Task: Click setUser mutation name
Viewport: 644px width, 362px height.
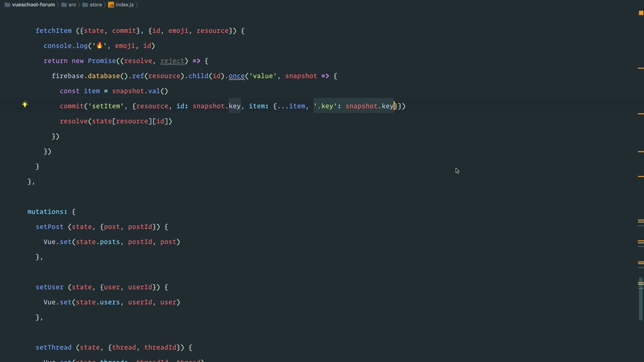Action: (x=50, y=287)
